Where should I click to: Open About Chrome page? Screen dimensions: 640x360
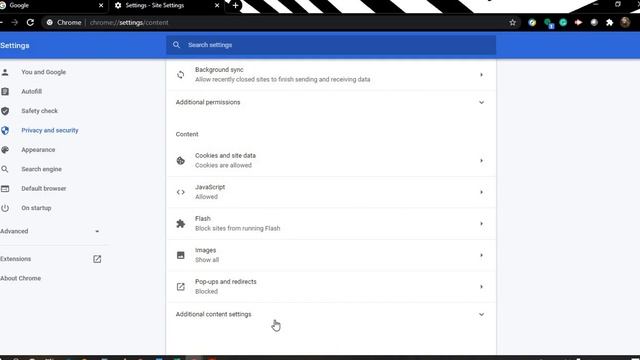(20, 278)
